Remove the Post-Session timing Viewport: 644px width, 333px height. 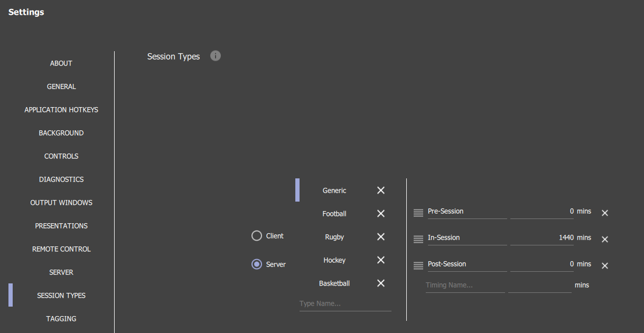tap(605, 265)
